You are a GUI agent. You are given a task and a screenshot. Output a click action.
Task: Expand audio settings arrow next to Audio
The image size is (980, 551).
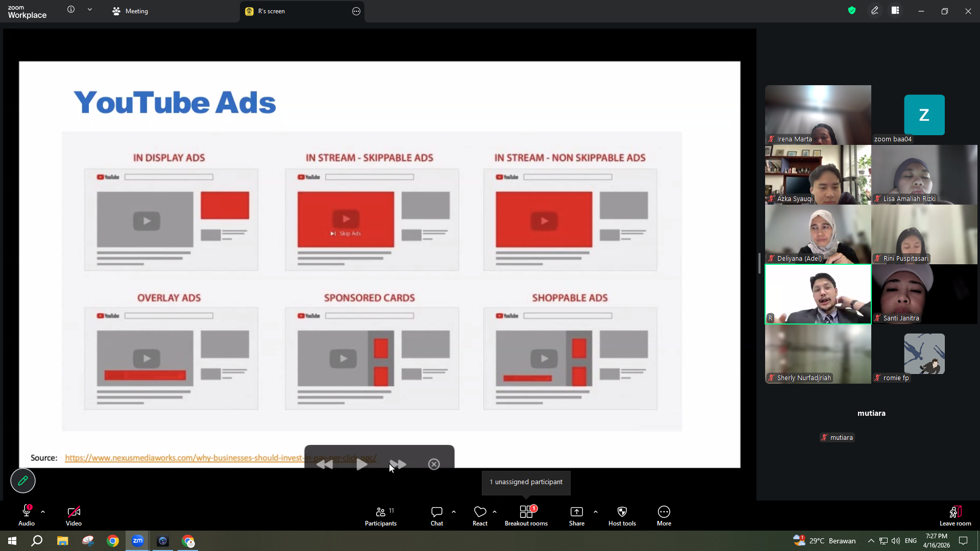coord(43,512)
